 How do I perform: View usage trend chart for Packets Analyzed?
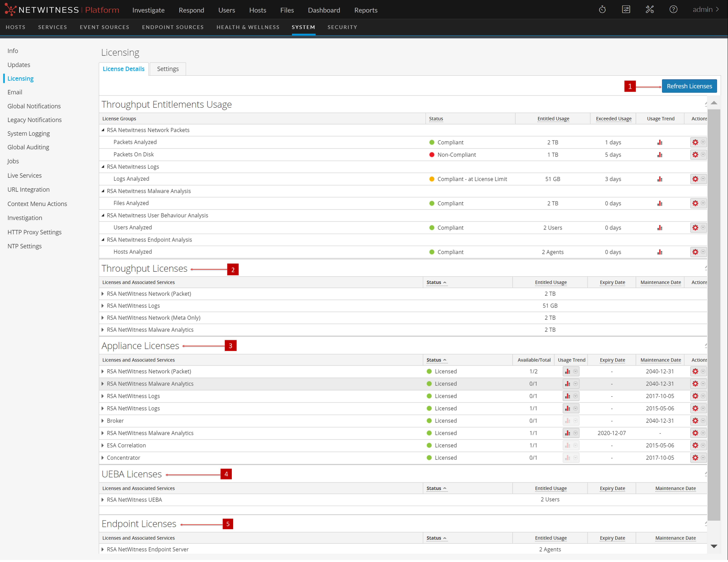click(x=660, y=142)
